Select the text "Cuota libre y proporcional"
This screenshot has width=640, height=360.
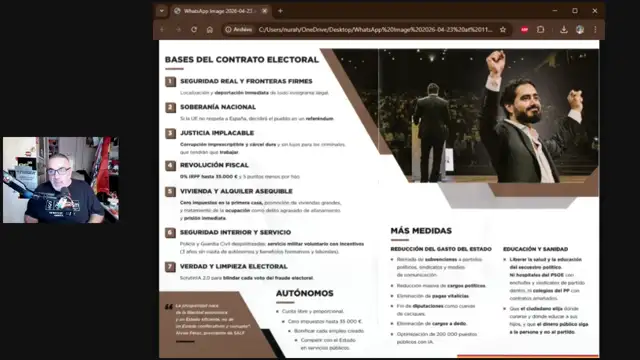point(313,311)
